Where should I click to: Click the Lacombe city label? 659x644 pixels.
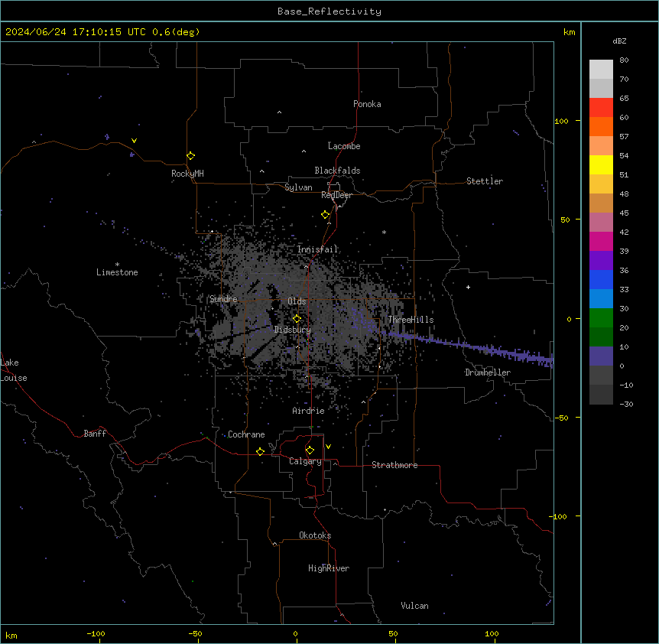tap(344, 146)
